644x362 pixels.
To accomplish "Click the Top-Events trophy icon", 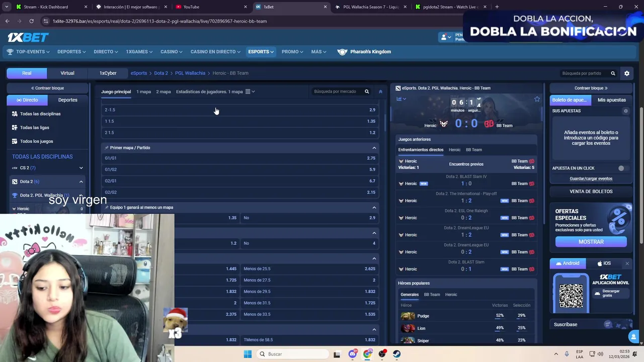I will click(10, 52).
